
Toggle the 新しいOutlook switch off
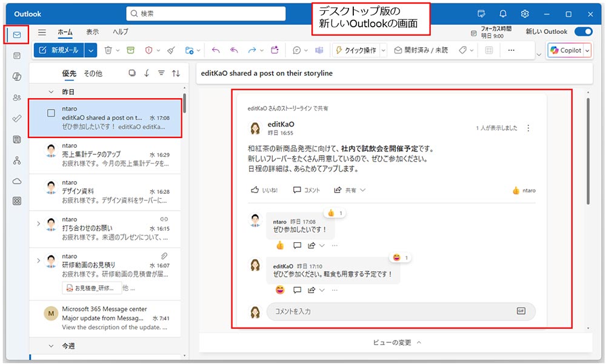pyautogui.click(x=582, y=31)
